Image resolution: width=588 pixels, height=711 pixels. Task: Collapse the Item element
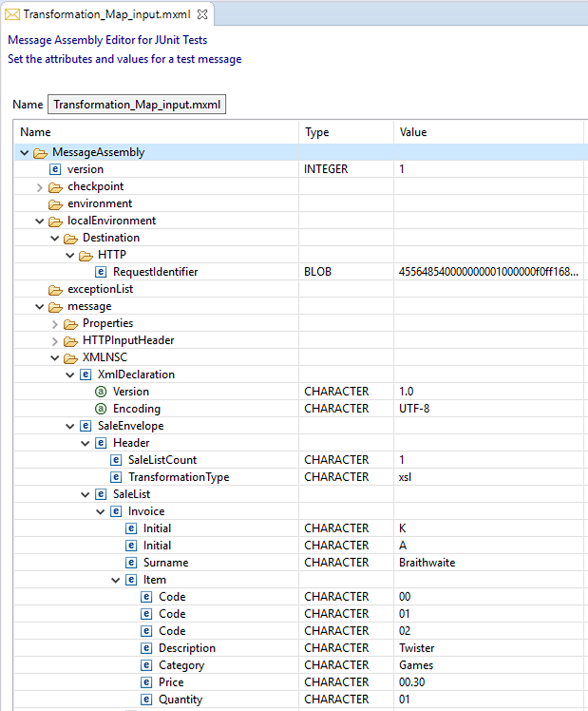[116, 581]
